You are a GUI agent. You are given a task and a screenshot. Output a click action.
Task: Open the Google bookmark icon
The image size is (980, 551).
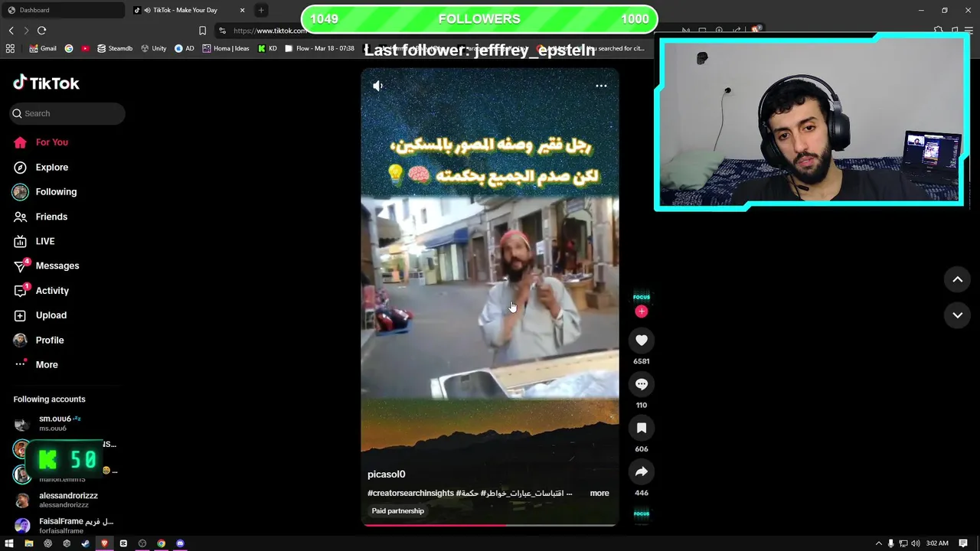(69, 48)
